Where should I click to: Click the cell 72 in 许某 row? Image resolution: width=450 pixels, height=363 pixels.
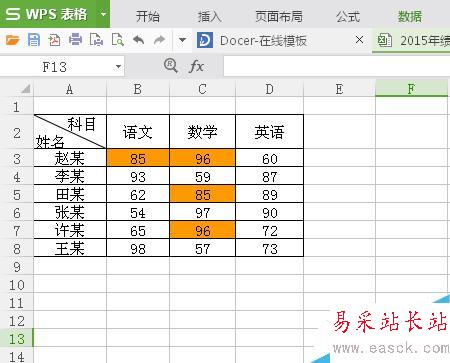click(x=269, y=230)
